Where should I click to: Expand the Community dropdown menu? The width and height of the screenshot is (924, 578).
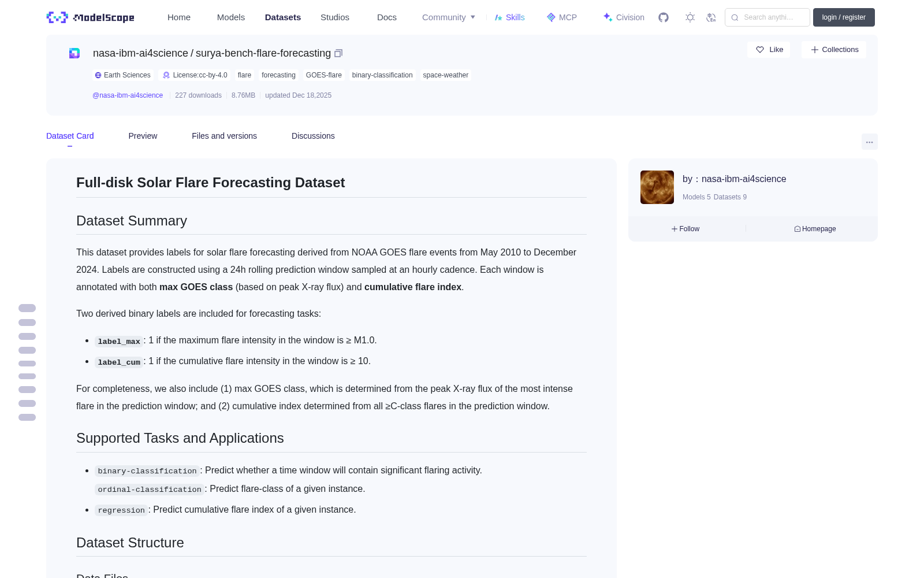(x=449, y=17)
